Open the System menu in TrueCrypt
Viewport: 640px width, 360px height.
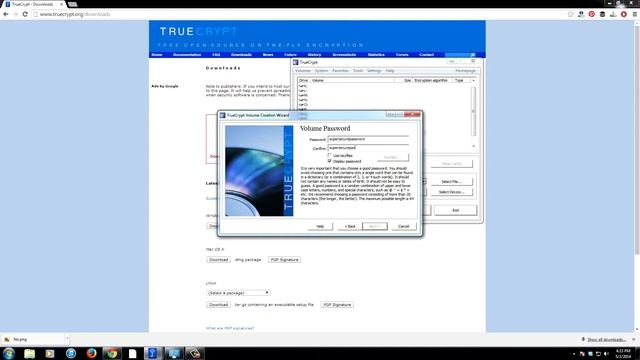tap(322, 71)
